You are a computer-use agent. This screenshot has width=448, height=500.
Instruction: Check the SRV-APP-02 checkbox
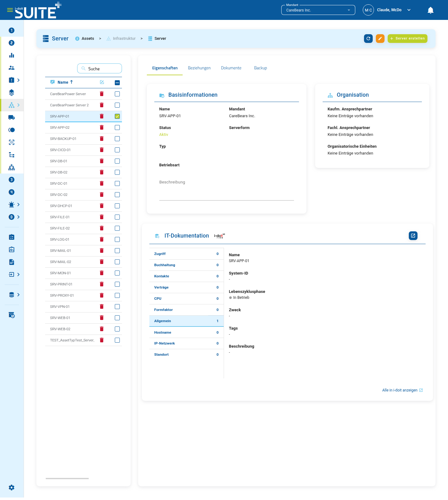point(117,127)
